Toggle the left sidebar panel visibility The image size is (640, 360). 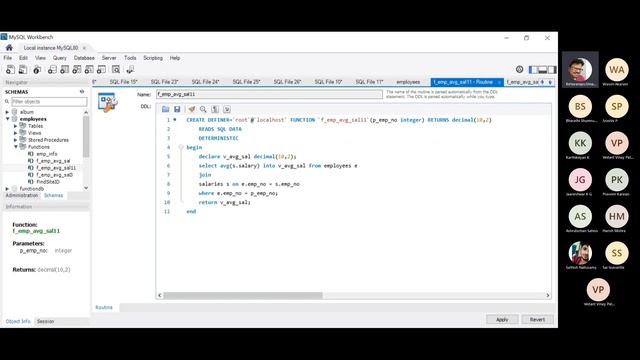click(533, 70)
